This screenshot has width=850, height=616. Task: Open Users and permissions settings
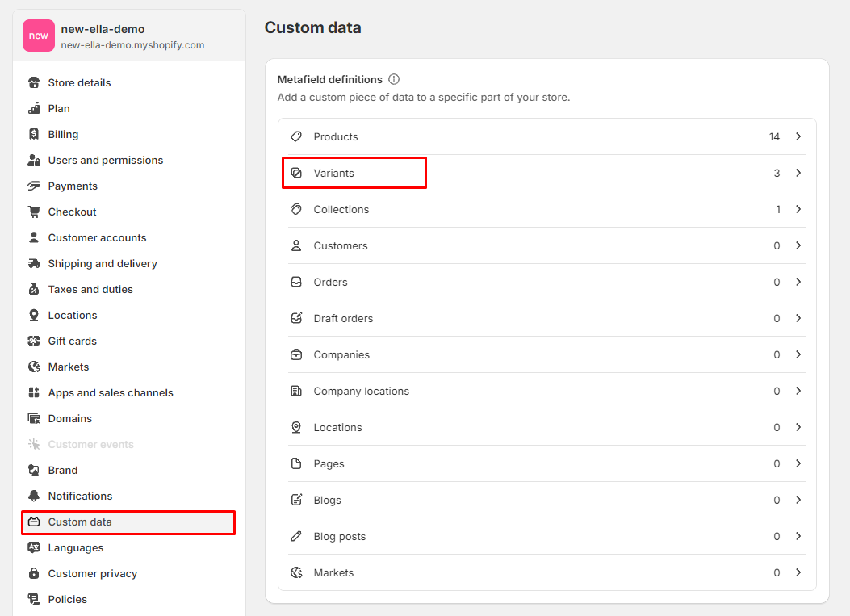click(x=105, y=160)
